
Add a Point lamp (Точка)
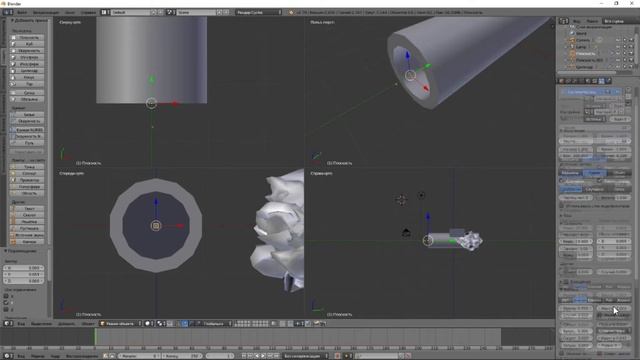[x=28, y=167]
